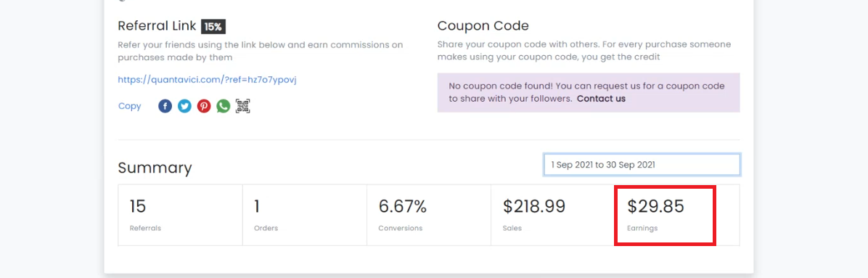Click the Summary section heading

tap(155, 168)
